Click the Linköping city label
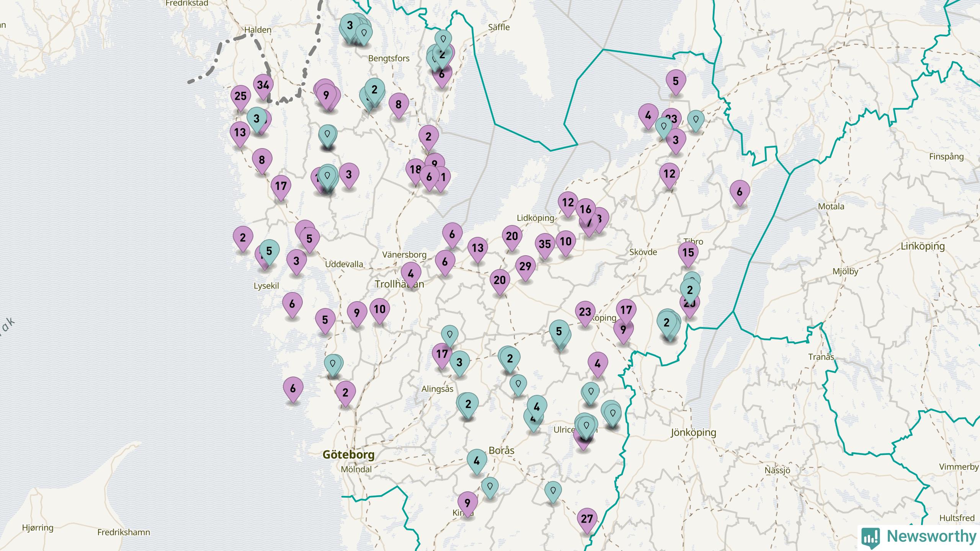This screenshot has width=980, height=551. point(923,246)
